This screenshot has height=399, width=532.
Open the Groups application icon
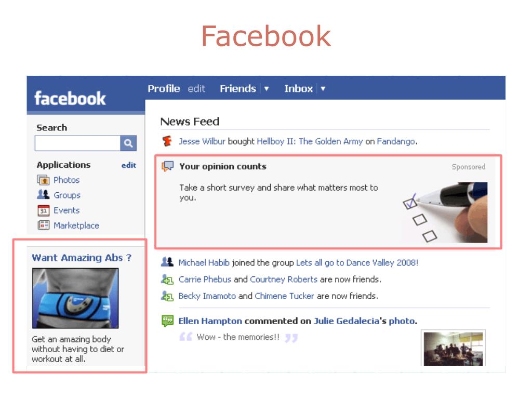tap(43, 195)
